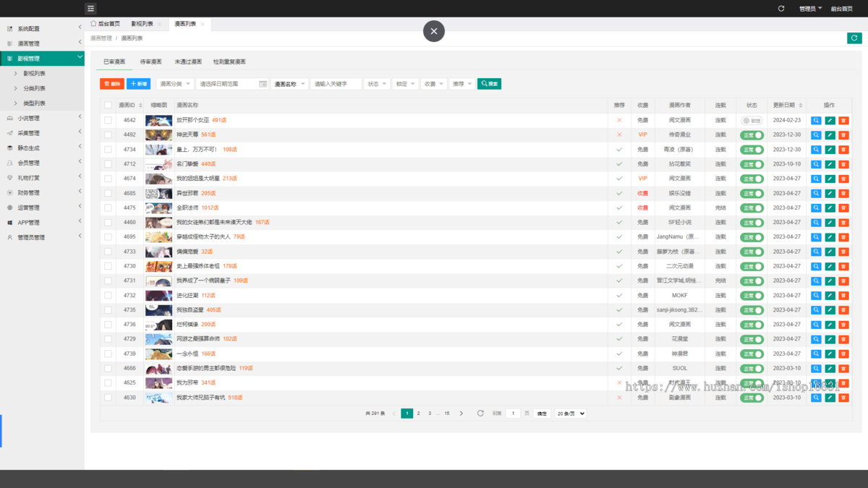Viewport: 868px width, 488px height.
Task: Click the orange 删除 button
Action: pos(112,84)
